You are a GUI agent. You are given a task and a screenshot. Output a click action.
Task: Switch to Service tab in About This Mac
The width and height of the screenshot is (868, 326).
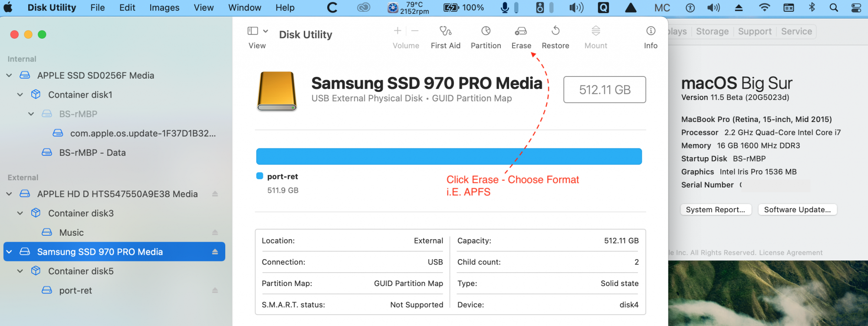click(796, 31)
